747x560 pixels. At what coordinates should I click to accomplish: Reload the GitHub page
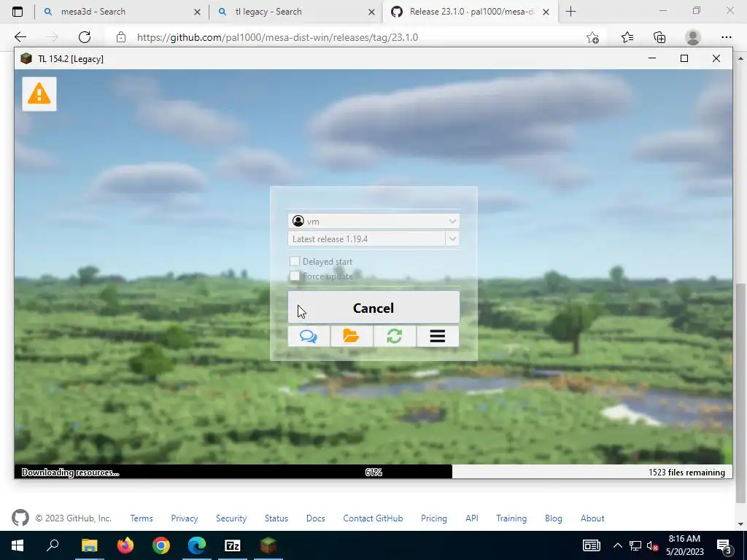[85, 37]
